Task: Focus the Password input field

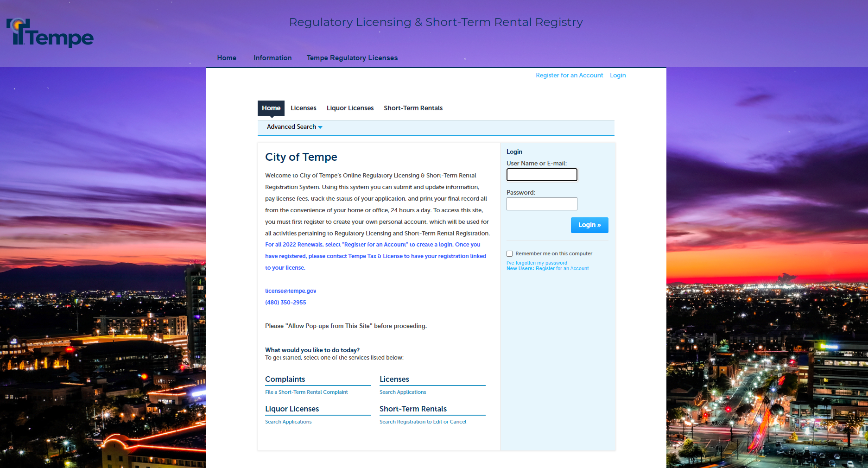Action: pyautogui.click(x=542, y=204)
